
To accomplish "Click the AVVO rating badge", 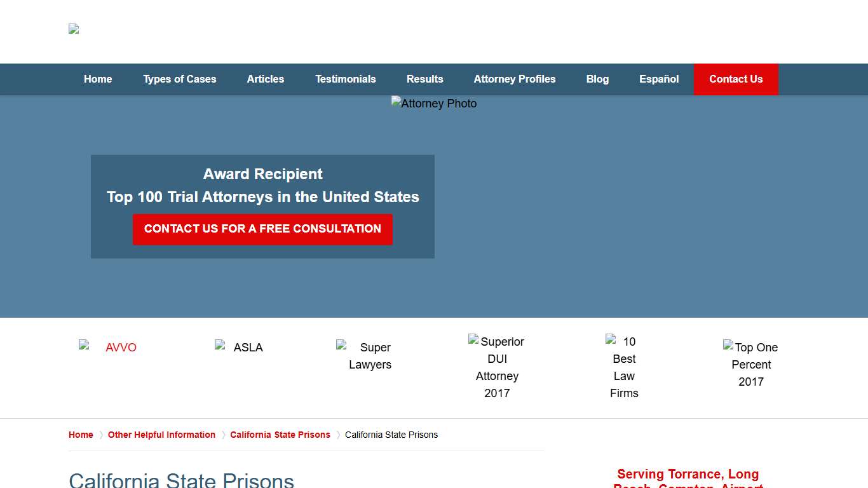I will [107, 347].
